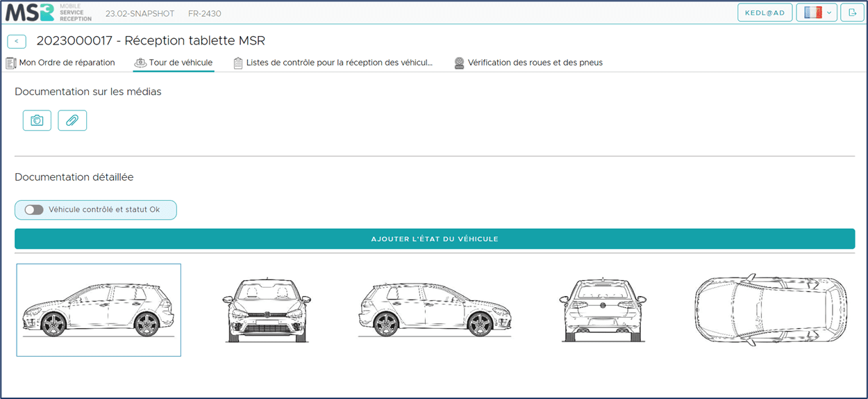Click Documentation détaillée heading

pos(74,177)
